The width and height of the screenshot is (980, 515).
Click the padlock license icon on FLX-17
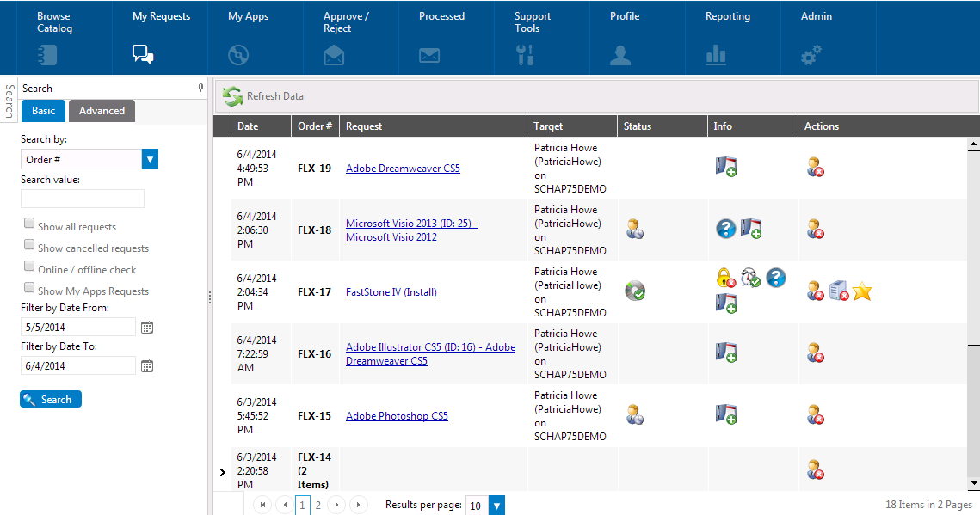[x=725, y=278]
